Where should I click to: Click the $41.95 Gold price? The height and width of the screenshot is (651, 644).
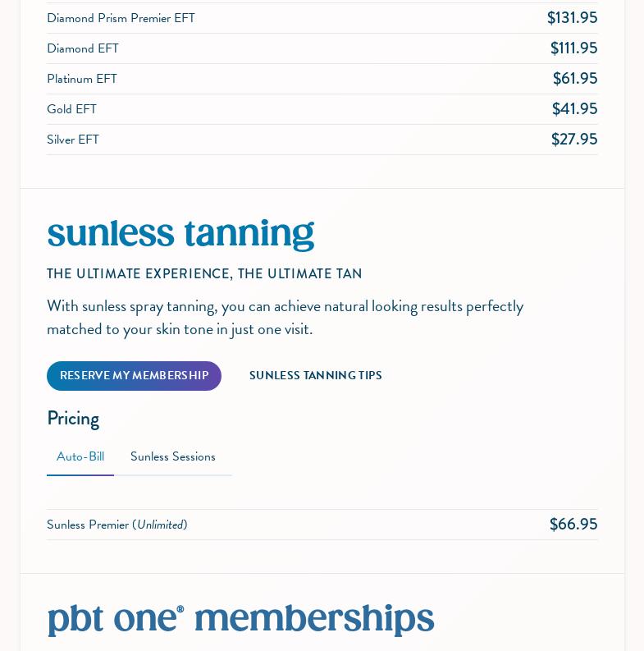click(574, 109)
